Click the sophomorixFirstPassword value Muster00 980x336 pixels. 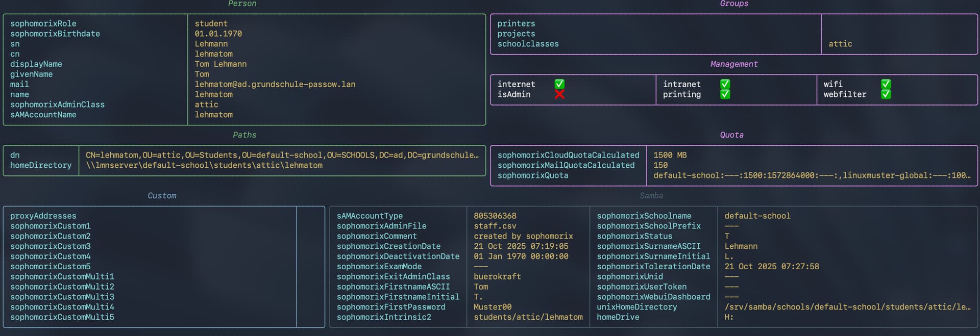[492, 307]
